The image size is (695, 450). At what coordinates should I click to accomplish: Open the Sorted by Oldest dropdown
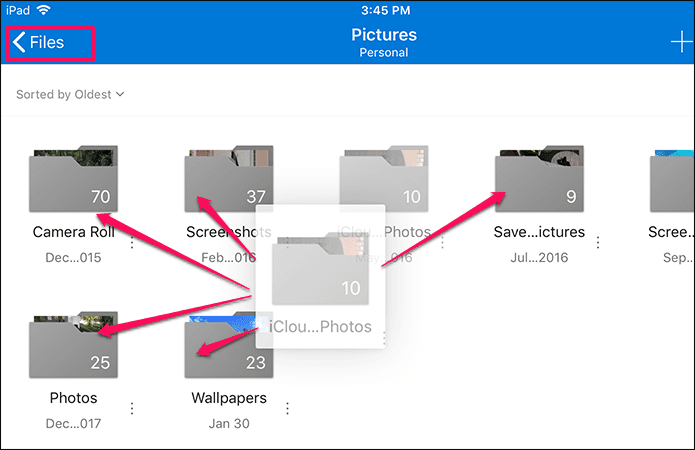click(x=70, y=94)
